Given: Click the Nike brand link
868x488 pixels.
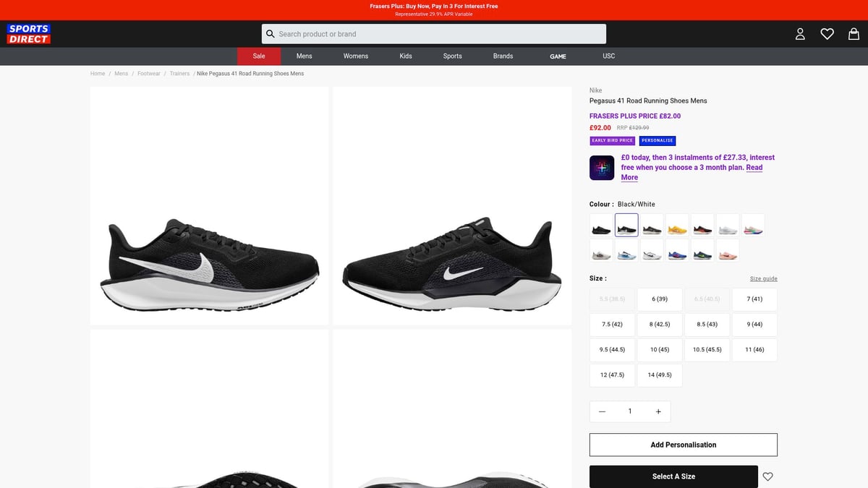Looking at the screenshot, I should tap(595, 90).
